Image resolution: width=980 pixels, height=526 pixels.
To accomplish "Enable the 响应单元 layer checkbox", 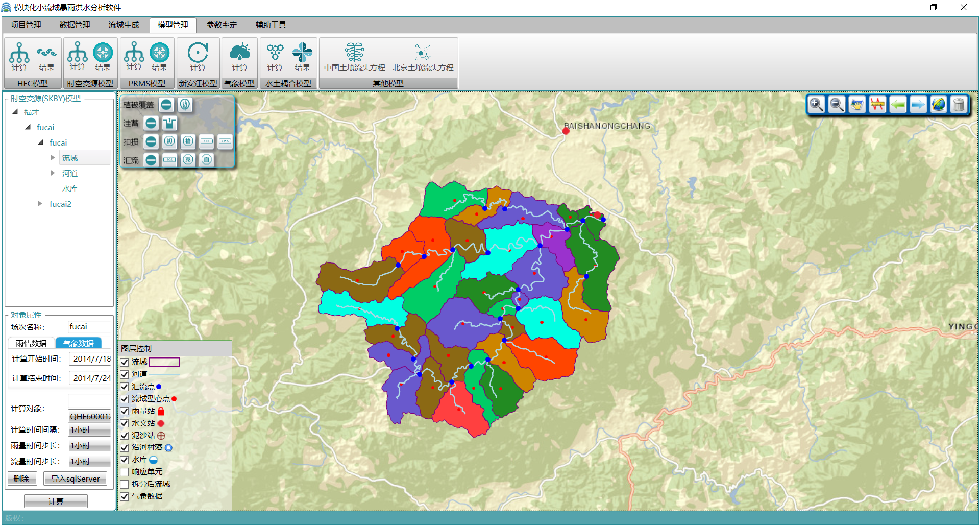I will [125, 472].
